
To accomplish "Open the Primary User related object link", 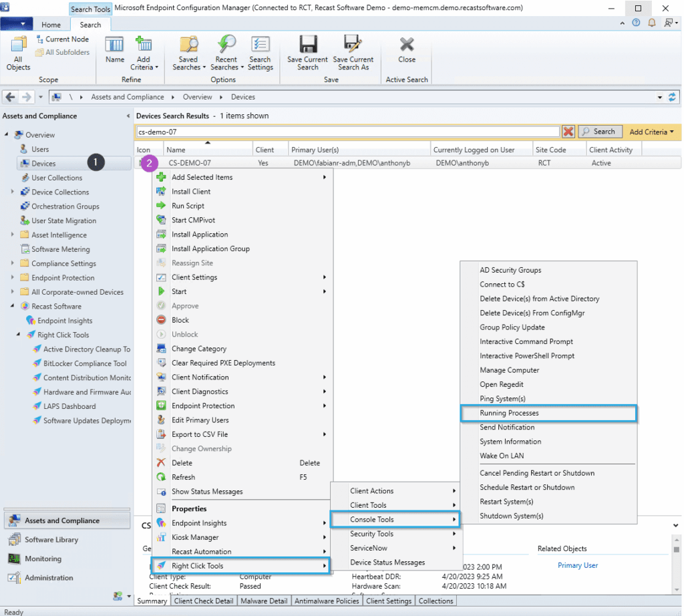I will pyautogui.click(x=577, y=565).
